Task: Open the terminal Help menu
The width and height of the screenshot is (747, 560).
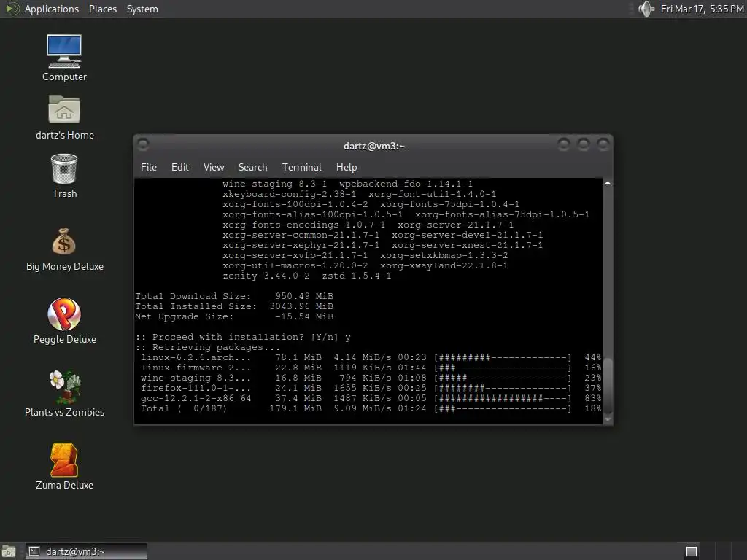Action: click(x=347, y=167)
